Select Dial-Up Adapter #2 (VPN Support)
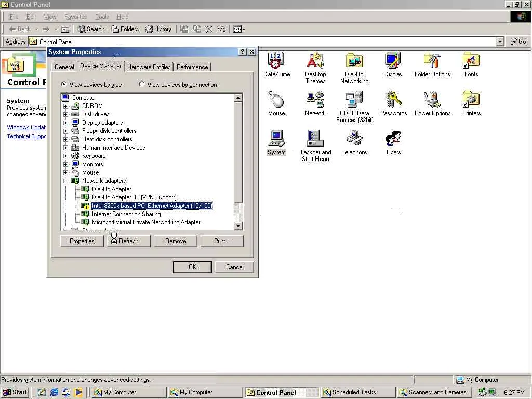Screen dimensions: 532x399 point(134,197)
